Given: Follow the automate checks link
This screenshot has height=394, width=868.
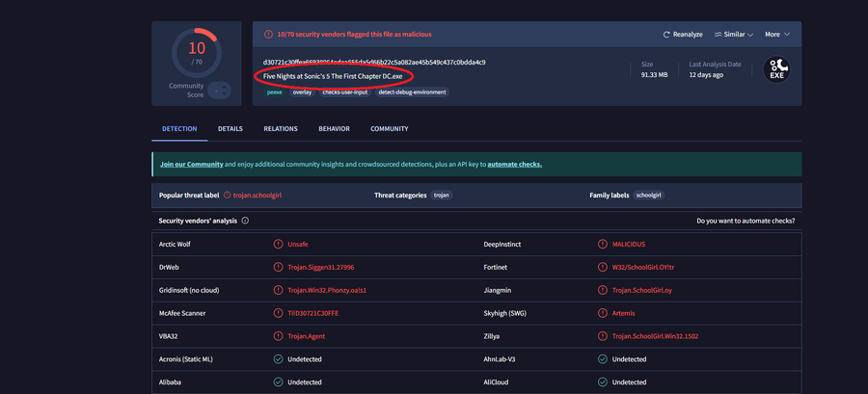Looking at the screenshot, I should 514,165.
